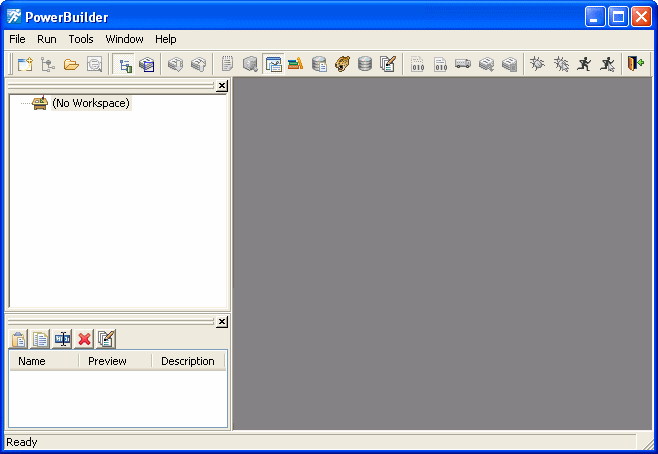The image size is (658, 454).
Task: Click the Rename clip icon
Action: (63, 339)
